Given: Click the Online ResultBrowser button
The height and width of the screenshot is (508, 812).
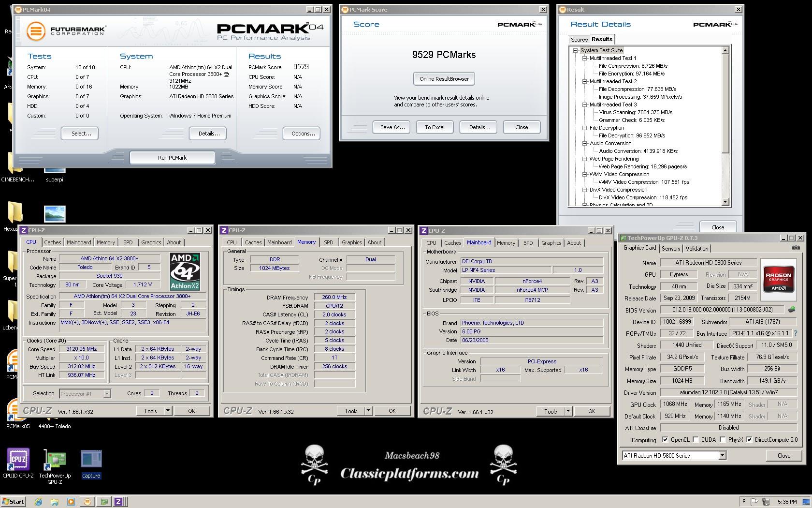Looking at the screenshot, I should pyautogui.click(x=444, y=79).
